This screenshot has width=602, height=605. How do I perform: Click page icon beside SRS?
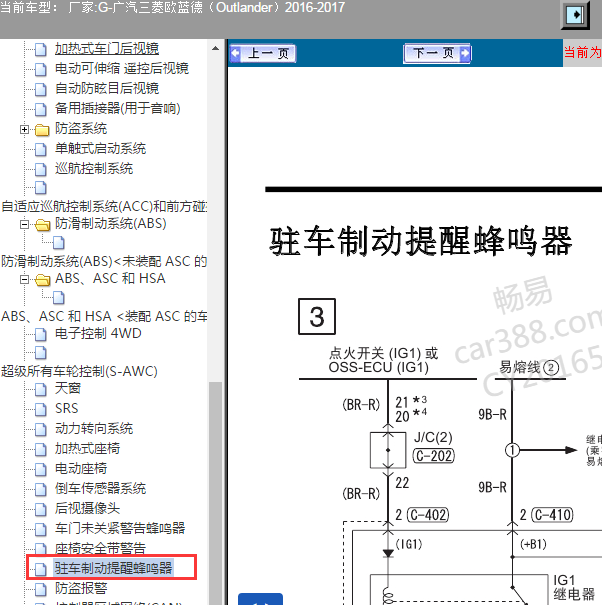point(41,409)
